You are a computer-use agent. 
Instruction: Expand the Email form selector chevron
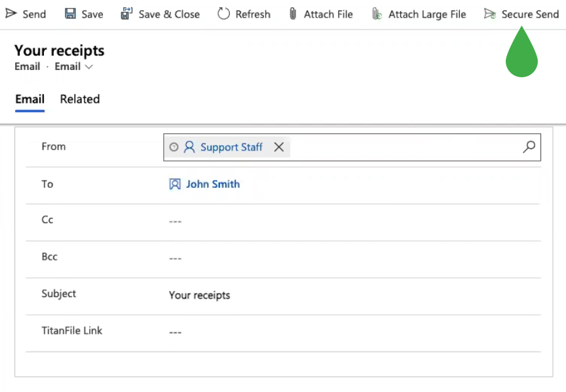[89, 67]
